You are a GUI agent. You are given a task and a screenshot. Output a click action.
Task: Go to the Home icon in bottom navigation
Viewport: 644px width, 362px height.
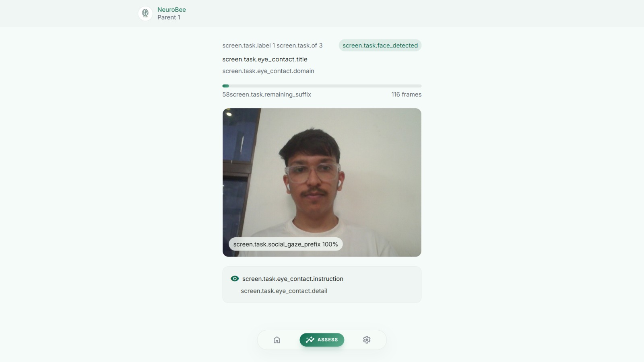point(277,340)
